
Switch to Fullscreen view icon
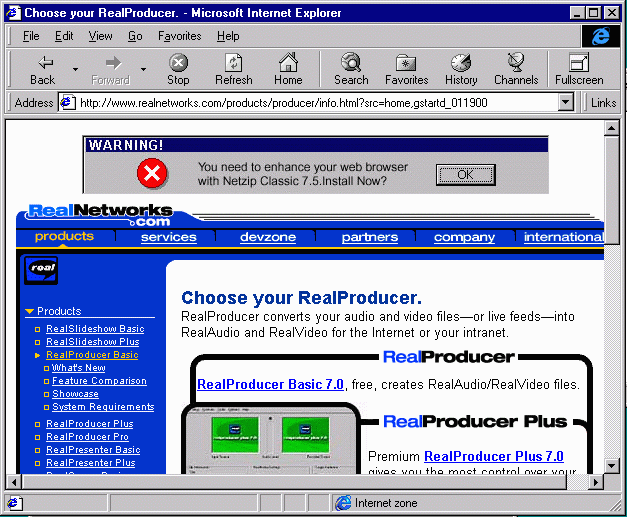579,63
